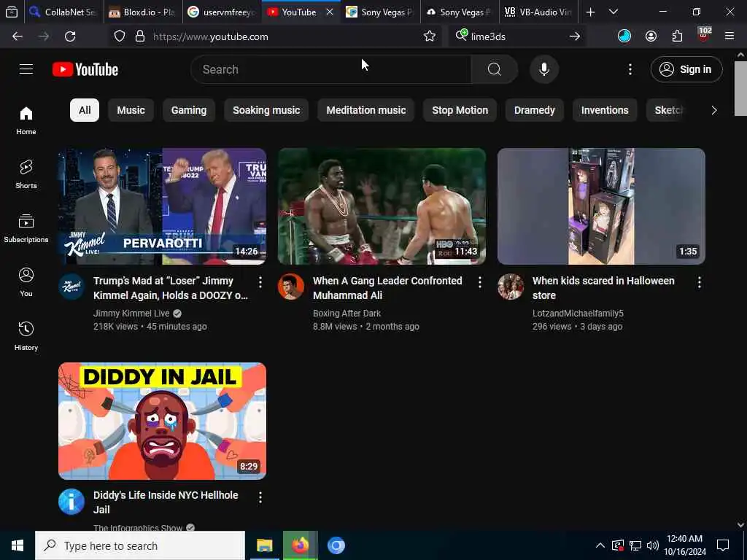Image resolution: width=747 pixels, height=560 pixels.
Task: Open options for Diddy's Life video
Action: click(x=260, y=497)
